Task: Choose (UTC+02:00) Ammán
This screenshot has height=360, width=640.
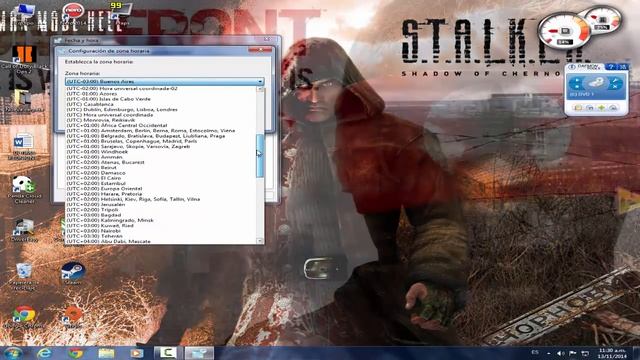Action: [x=94, y=157]
